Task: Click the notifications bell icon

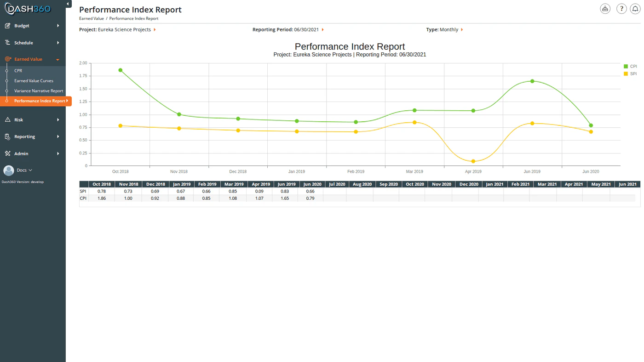Action: pos(635,8)
